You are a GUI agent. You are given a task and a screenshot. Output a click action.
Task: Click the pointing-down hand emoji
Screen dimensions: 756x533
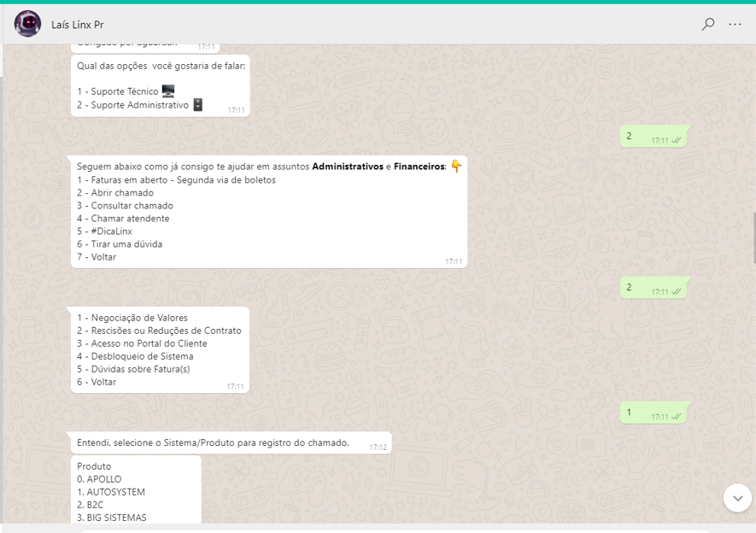pos(456,166)
